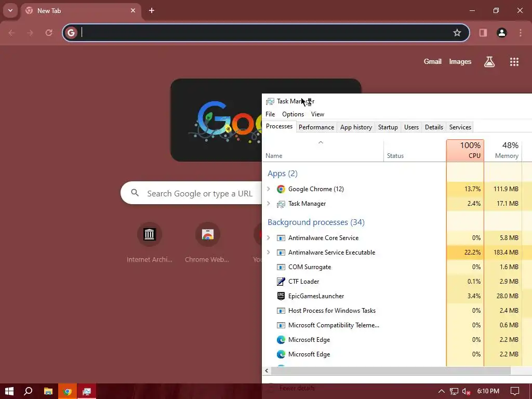Switch to the Users tab
Screen dimensions: 532x399
[411, 127]
